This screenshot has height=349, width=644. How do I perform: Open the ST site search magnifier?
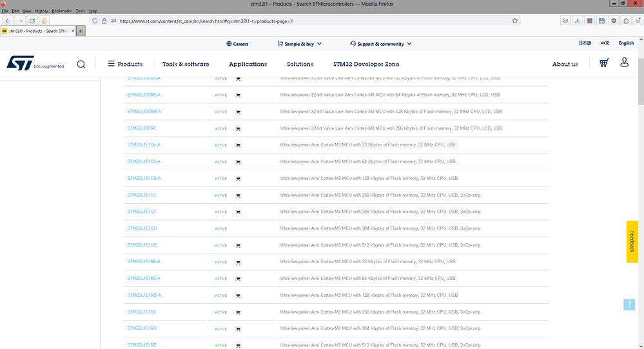click(81, 64)
